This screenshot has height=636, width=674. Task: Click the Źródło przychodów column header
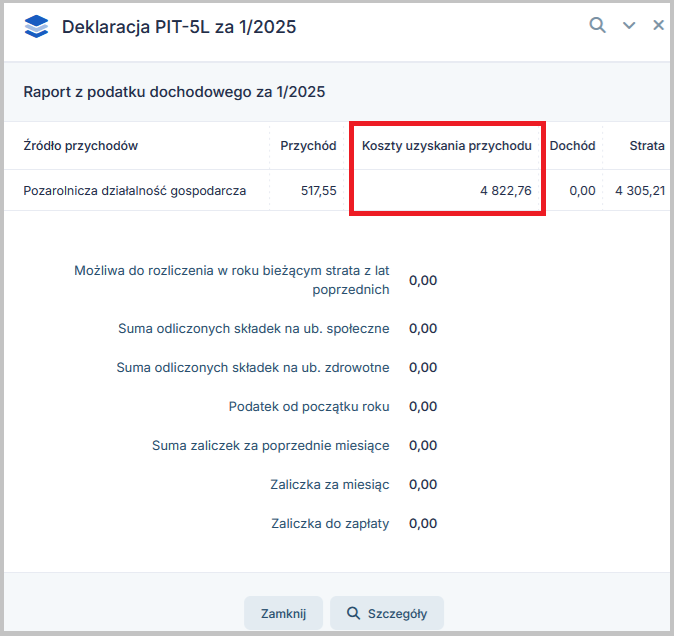pyautogui.click(x=80, y=146)
